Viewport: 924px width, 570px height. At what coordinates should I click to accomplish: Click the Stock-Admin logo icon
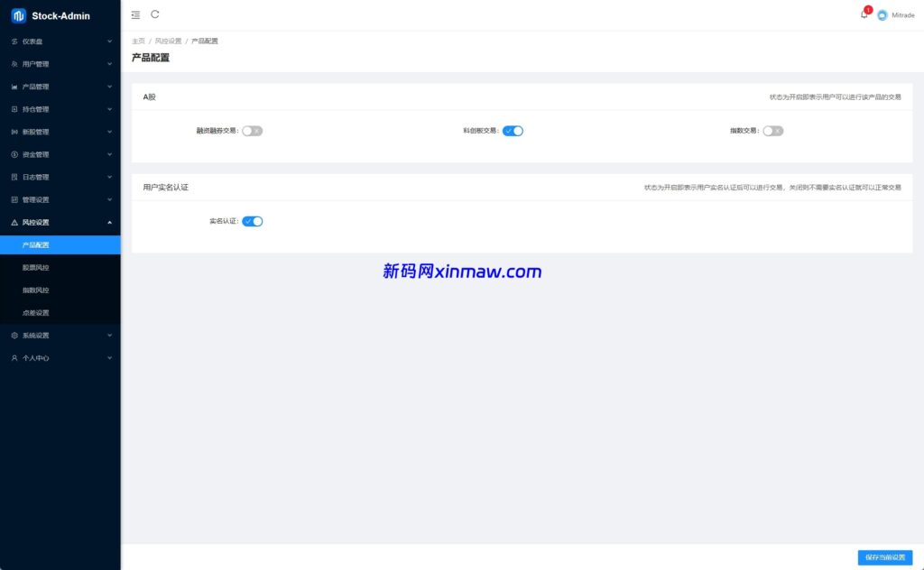pos(18,15)
